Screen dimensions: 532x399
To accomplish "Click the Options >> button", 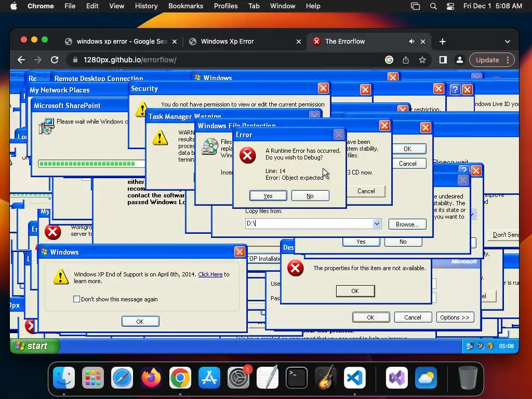I will pos(455,317).
